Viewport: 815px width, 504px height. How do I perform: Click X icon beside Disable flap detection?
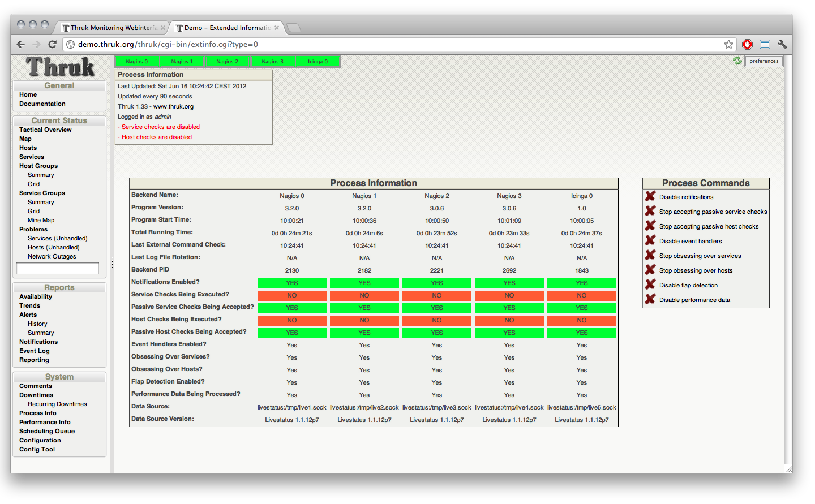tap(650, 285)
